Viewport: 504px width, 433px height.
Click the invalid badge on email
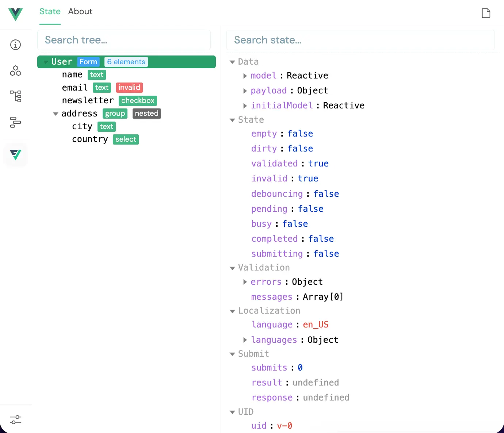click(129, 88)
